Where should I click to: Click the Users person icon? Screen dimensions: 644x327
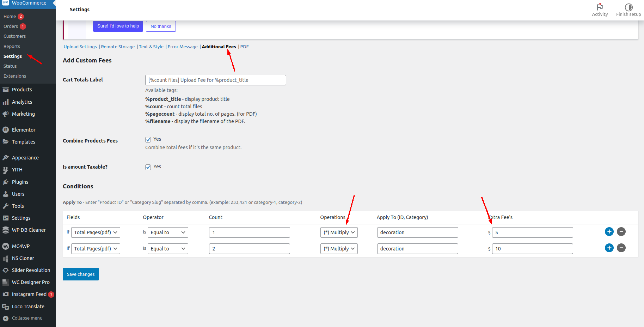pyautogui.click(x=6, y=194)
